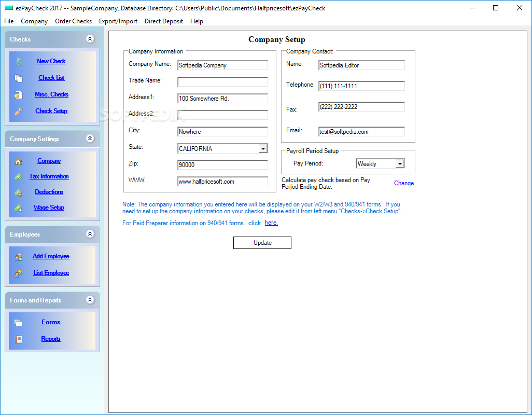Open the Help menu
Screen dimensions: 532x415
point(197,21)
